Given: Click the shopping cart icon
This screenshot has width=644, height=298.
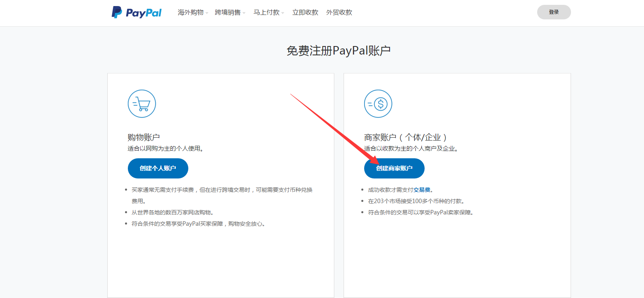Looking at the screenshot, I should point(142,104).
